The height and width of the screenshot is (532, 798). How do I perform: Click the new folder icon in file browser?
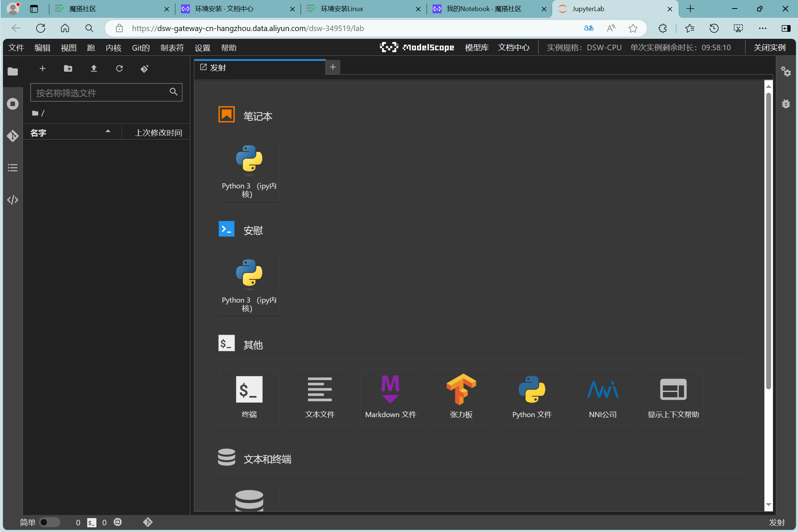(x=68, y=68)
